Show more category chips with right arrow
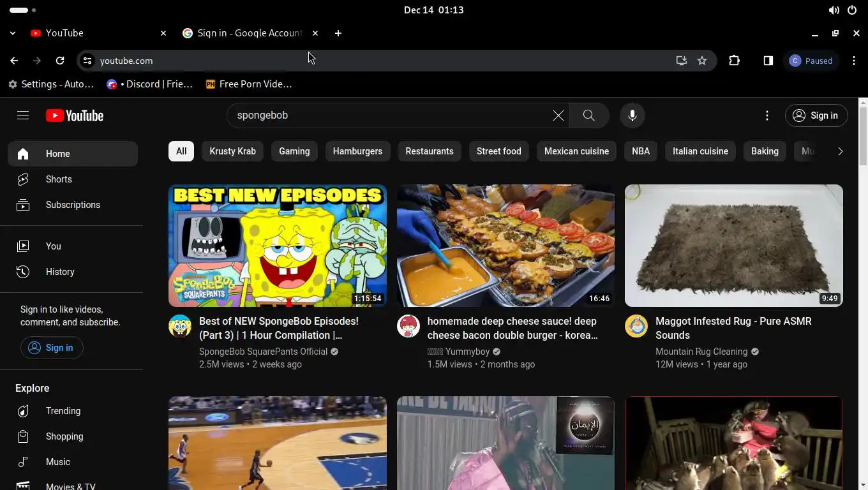This screenshot has width=868, height=490. tap(840, 151)
